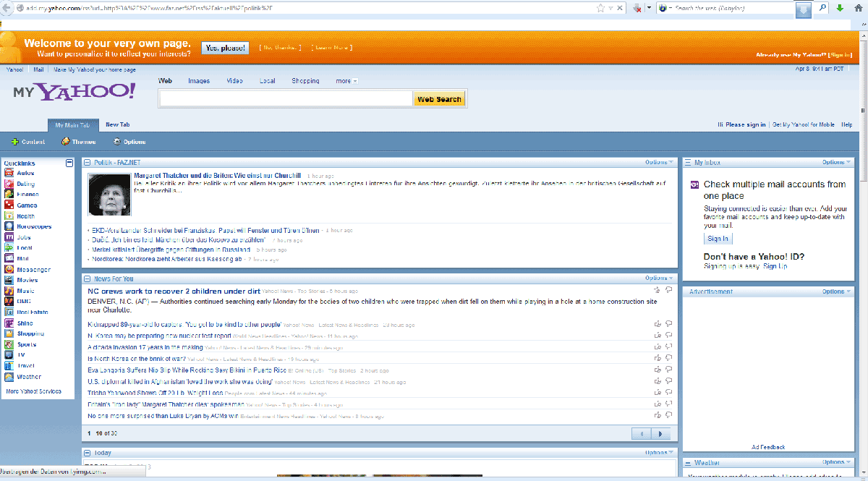Open Options dropdown of Politik module
This screenshot has width=868, height=481.
point(659,162)
